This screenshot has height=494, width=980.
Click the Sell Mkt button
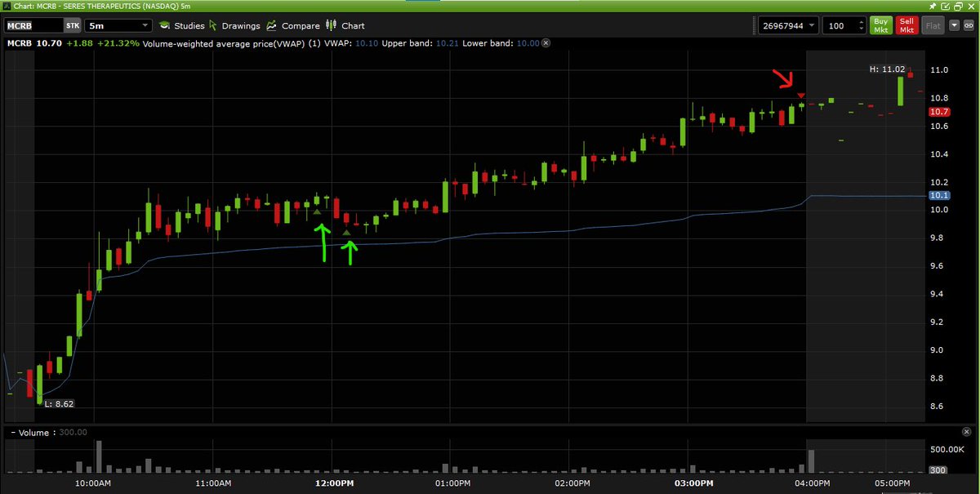point(906,25)
